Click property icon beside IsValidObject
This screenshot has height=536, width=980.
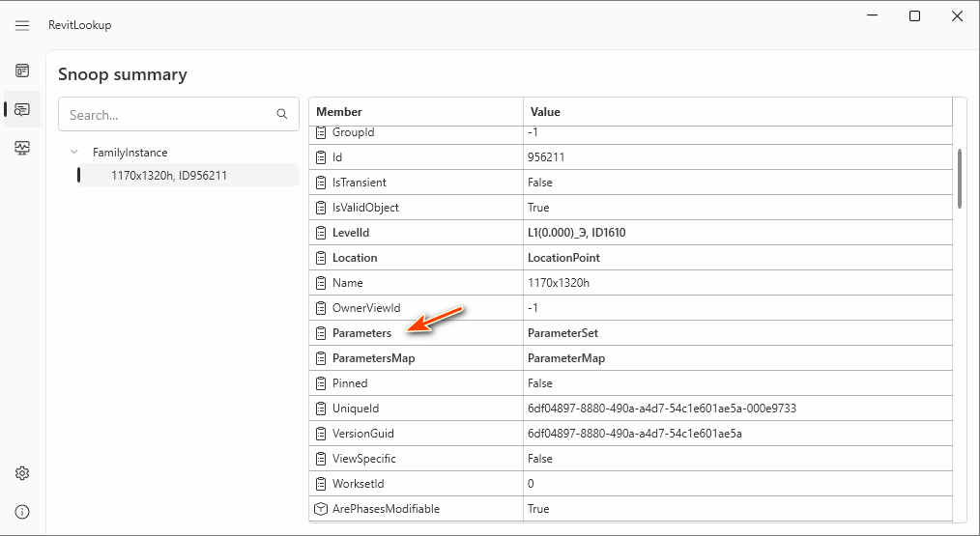[x=321, y=208]
